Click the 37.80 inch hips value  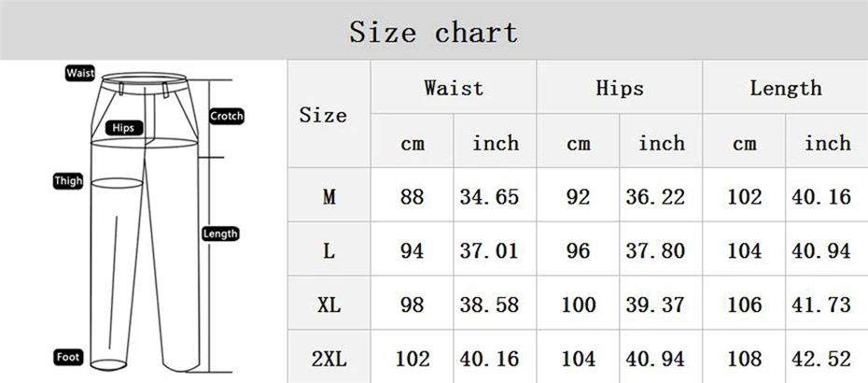[x=655, y=251]
